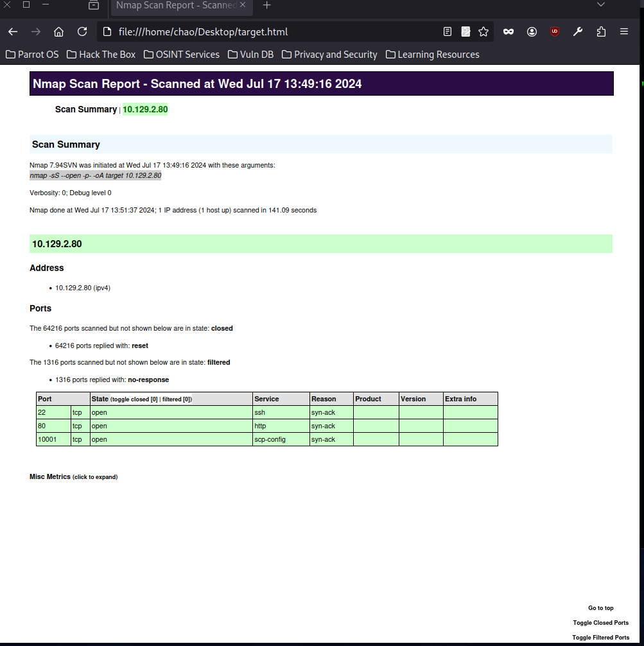Open the extensions puzzle icon
Image resolution: width=644 pixels, height=646 pixels.
coord(601,31)
